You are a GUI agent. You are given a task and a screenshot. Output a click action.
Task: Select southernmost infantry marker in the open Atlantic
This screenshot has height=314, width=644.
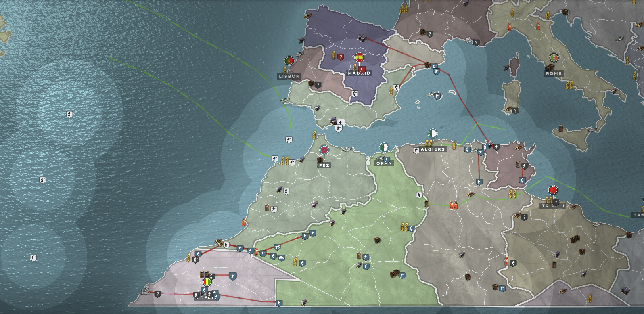(33, 257)
